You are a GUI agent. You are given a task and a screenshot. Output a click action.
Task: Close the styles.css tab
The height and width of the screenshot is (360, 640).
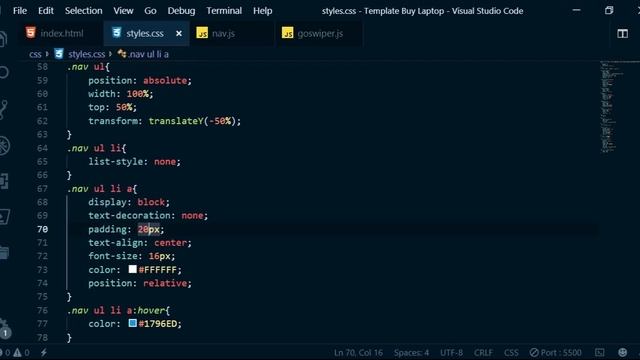click(x=179, y=33)
